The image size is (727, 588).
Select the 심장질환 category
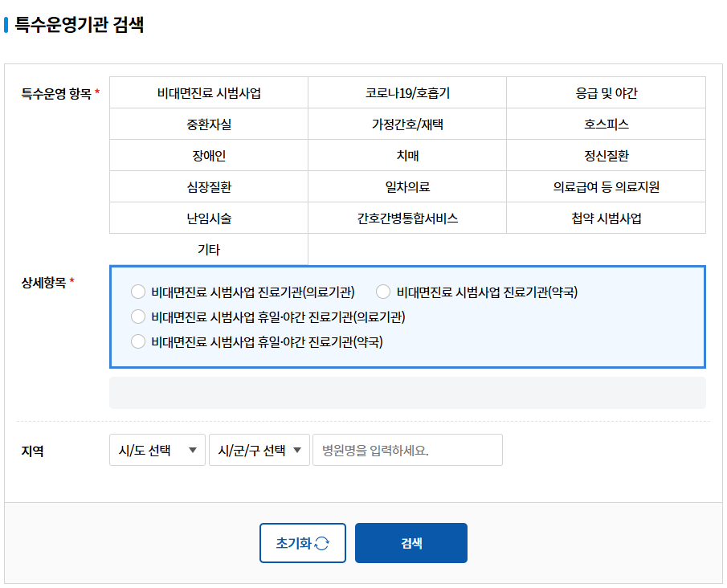click(x=208, y=186)
